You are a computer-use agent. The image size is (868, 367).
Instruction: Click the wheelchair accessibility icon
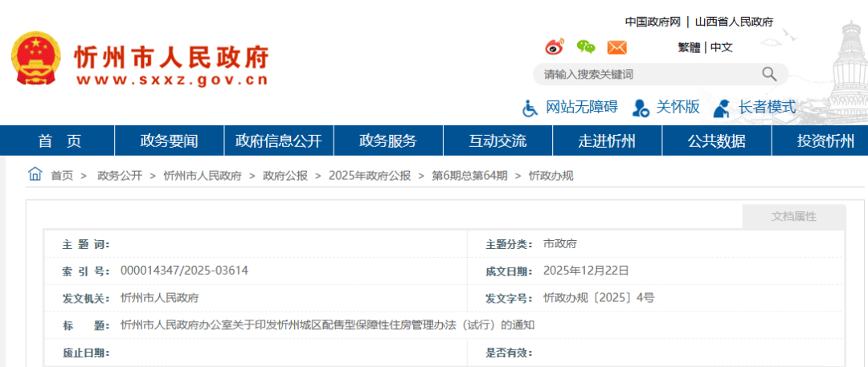pos(530,108)
